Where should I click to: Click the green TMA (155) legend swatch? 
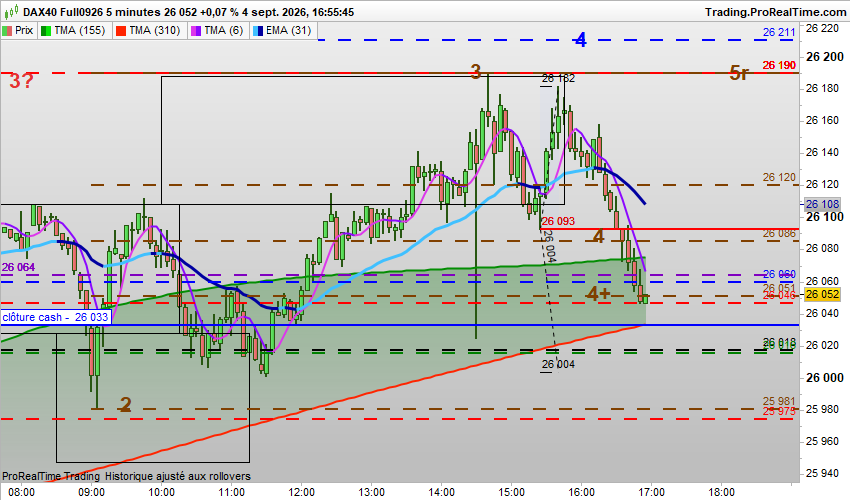[46, 30]
